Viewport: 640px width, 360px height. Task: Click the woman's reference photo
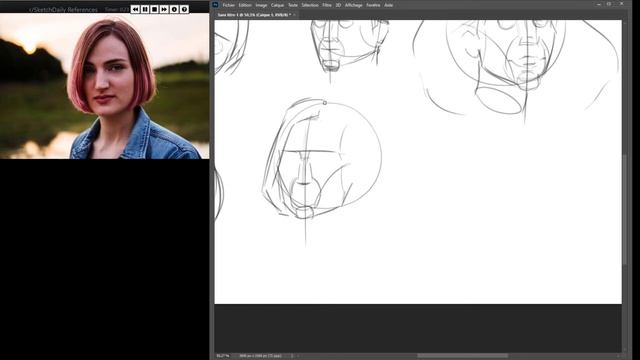(104, 86)
